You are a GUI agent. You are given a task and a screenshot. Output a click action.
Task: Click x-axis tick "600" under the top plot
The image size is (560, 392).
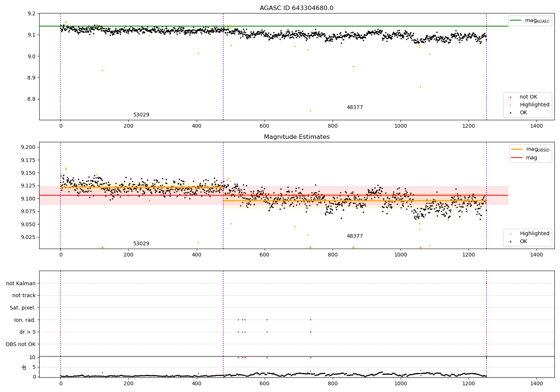coord(265,126)
